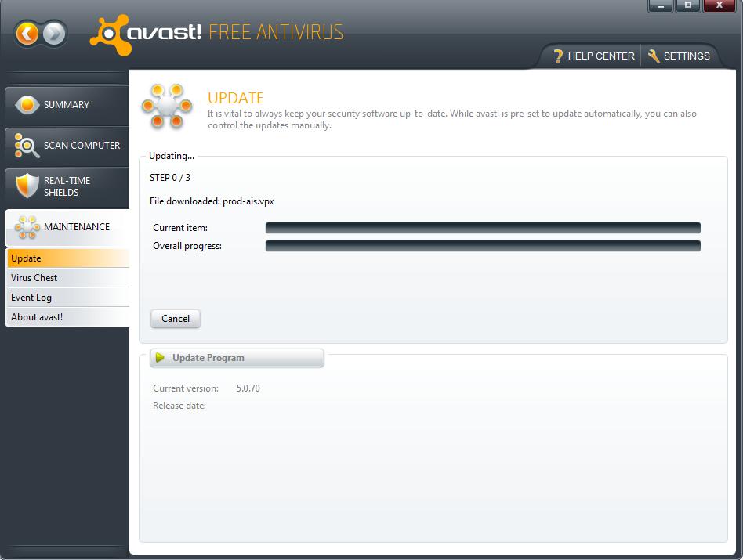The height and width of the screenshot is (560, 743).
Task: Click the Help Center question mark icon
Action: point(558,56)
